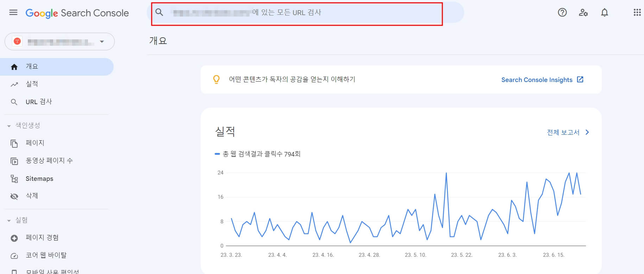Click chart date label 23. 3. 23.
This screenshot has width=644, height=274.
point(231,255)
